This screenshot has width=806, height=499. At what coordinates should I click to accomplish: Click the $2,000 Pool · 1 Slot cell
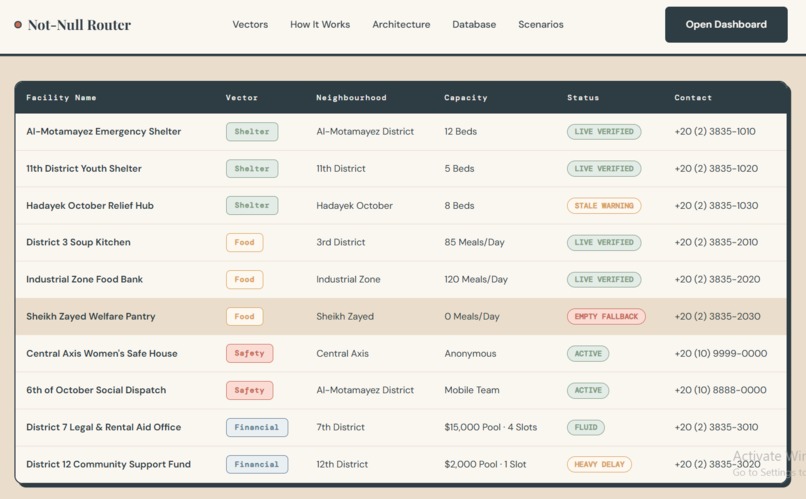[485, 464]
